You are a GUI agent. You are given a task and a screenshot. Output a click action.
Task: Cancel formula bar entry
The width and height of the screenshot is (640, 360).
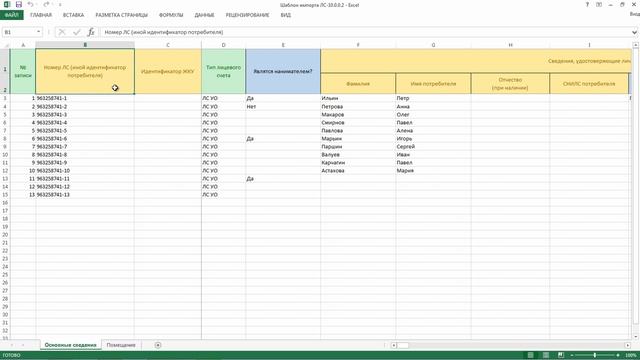tap(62, 32)
